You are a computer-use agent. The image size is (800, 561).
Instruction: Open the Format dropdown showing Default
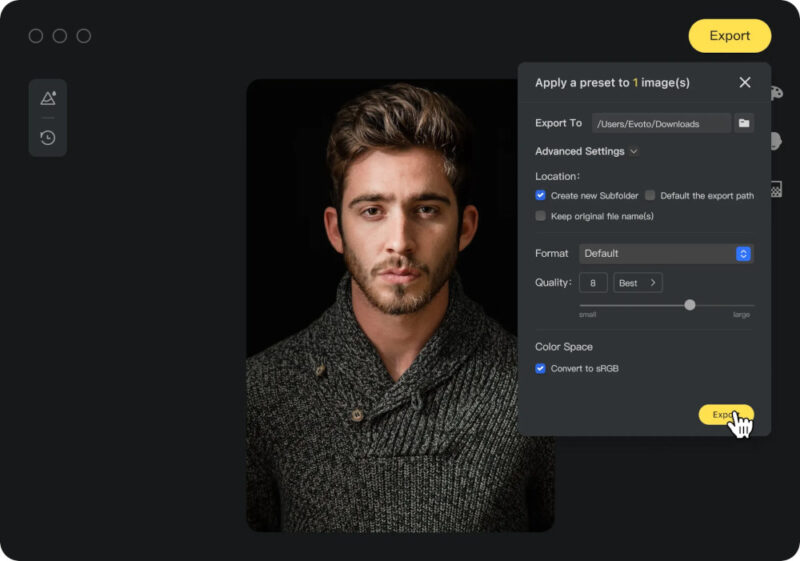pos(665,254)
